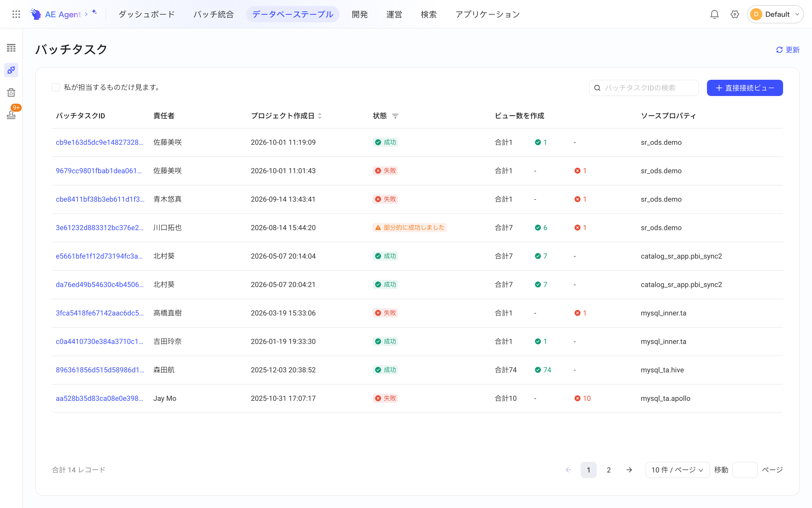Click the search magnifier icon
812x508 pixels.
coord(597,88)
